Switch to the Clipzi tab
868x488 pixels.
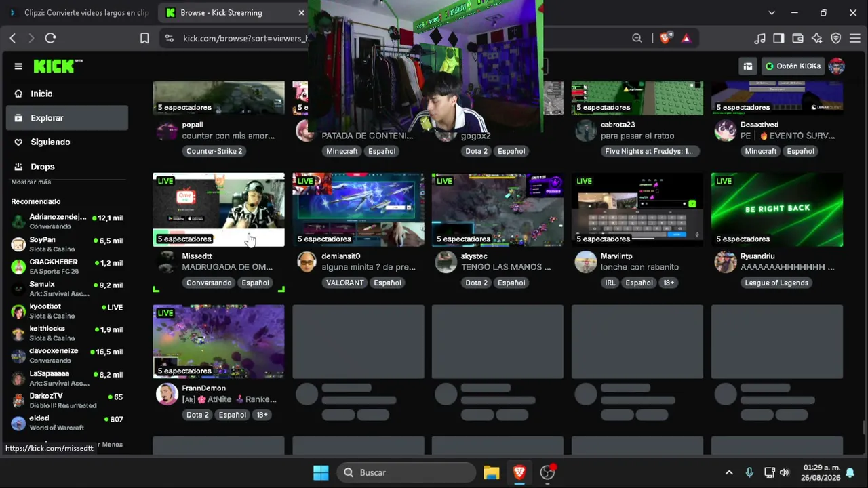[x=80, y=13]
